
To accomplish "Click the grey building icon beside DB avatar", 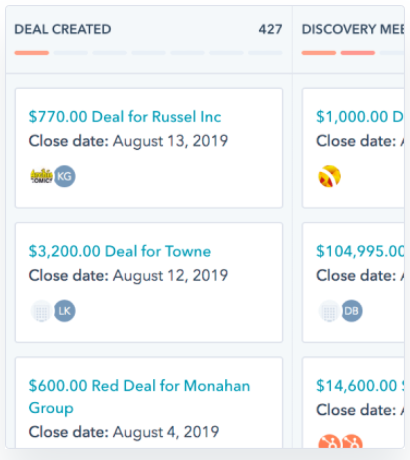I will tap(329, 311).
